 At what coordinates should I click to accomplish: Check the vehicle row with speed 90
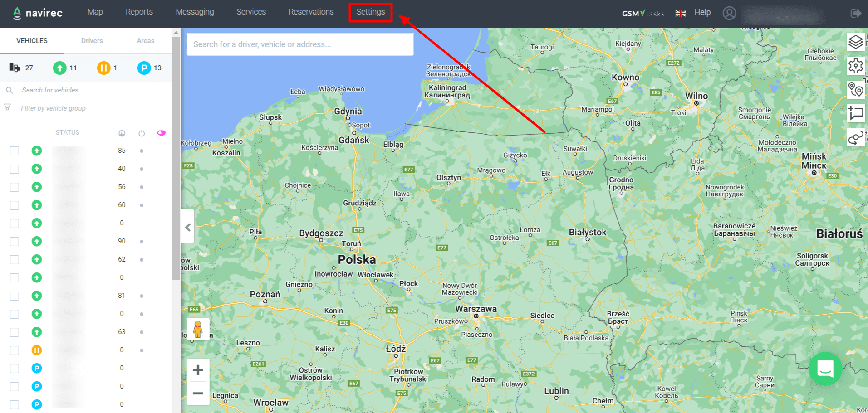click(15, 242)
